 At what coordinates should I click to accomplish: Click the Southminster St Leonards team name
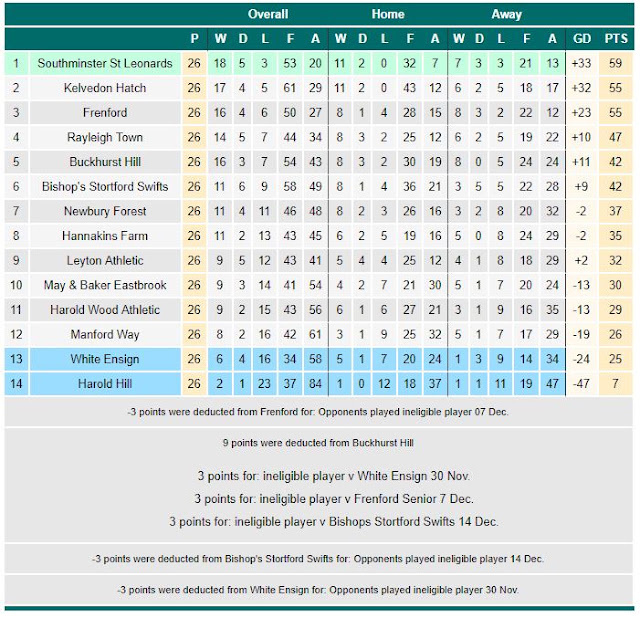(105, 63)
